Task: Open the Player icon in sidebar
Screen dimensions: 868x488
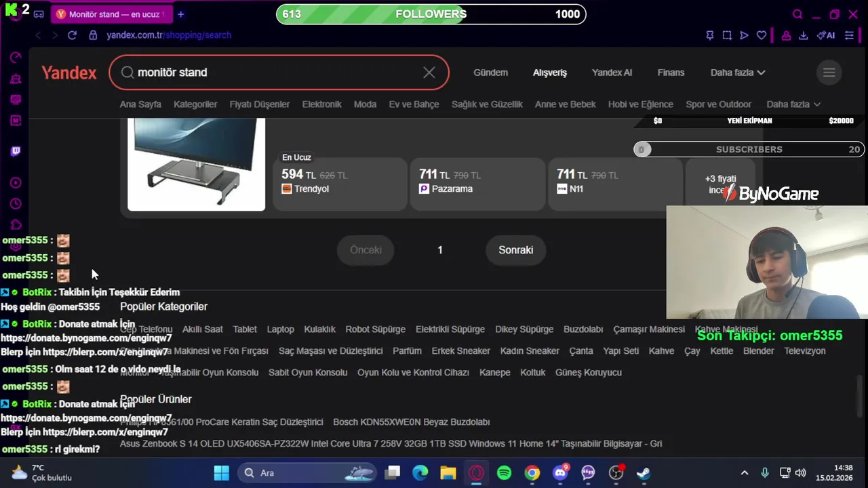Action: 16,182
